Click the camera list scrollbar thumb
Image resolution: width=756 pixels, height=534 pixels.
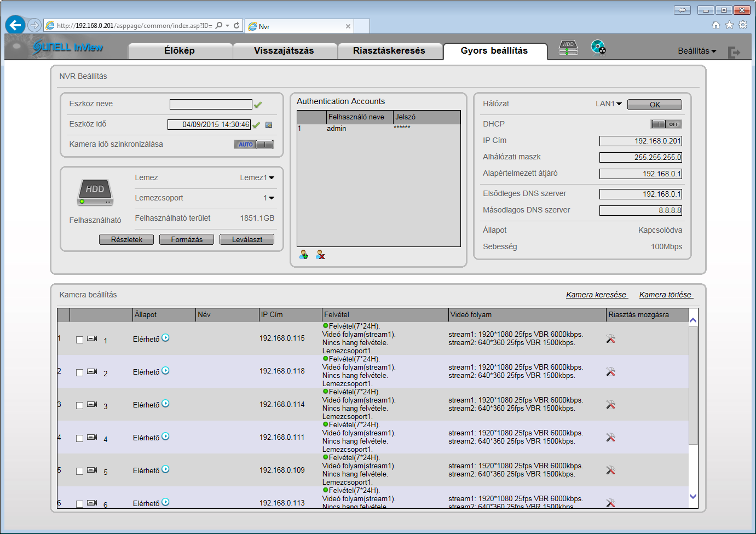(693, 386)
